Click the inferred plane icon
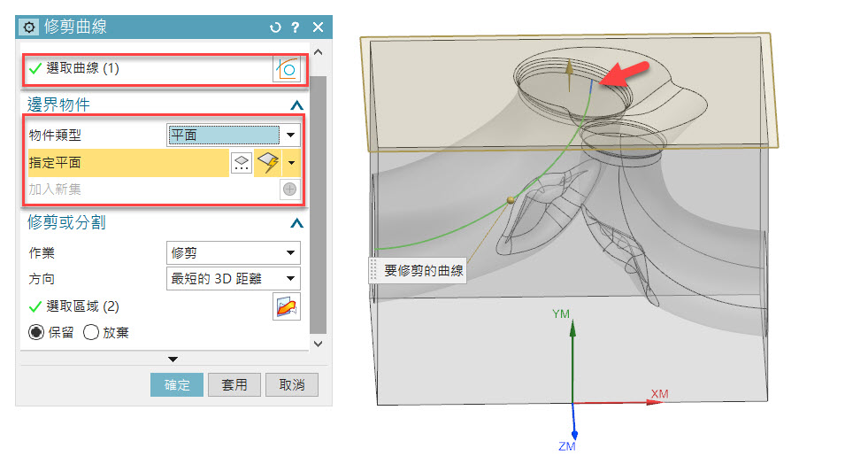The height and width of the screenshot is (472, 868). point(268,163)
